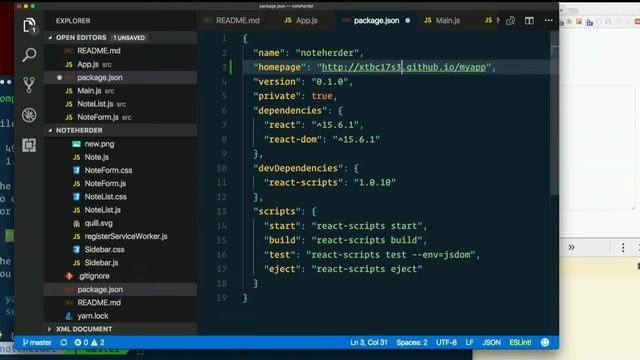This screenshot has height=360, width=640.
Task: Open the Search view in activity bar
Action: (29, 54)
